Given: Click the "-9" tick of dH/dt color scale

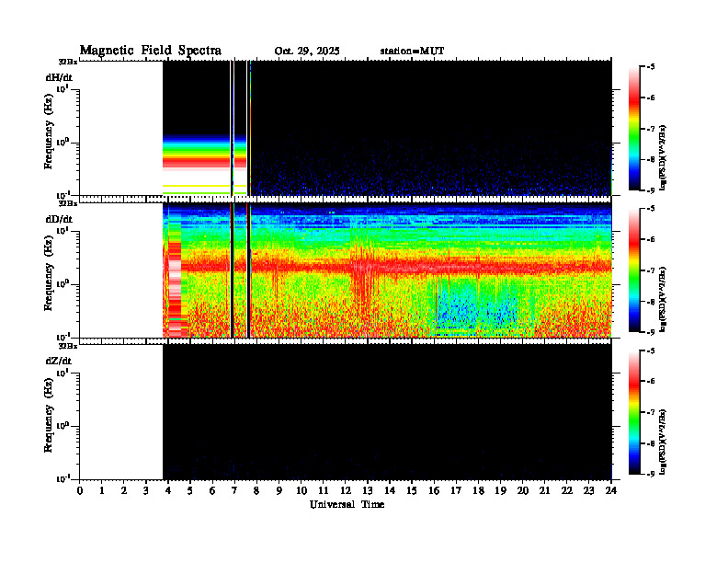Looking at the screenshot, I should click(650, 190).
